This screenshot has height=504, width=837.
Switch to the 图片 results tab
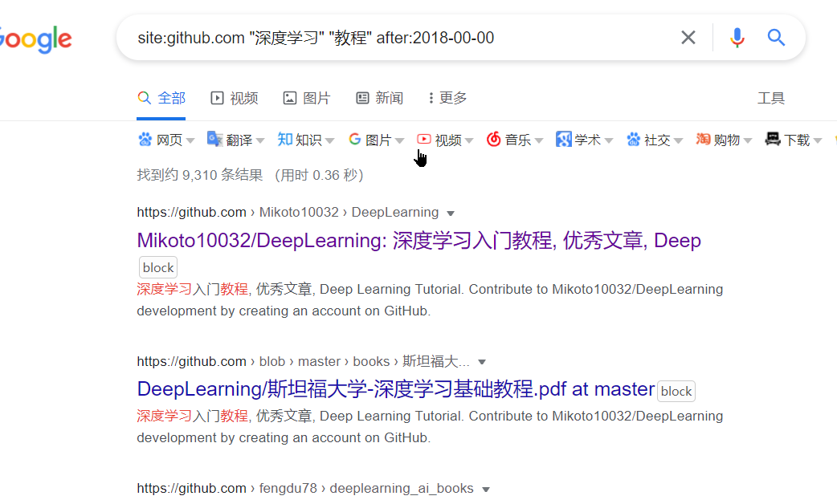307,98
